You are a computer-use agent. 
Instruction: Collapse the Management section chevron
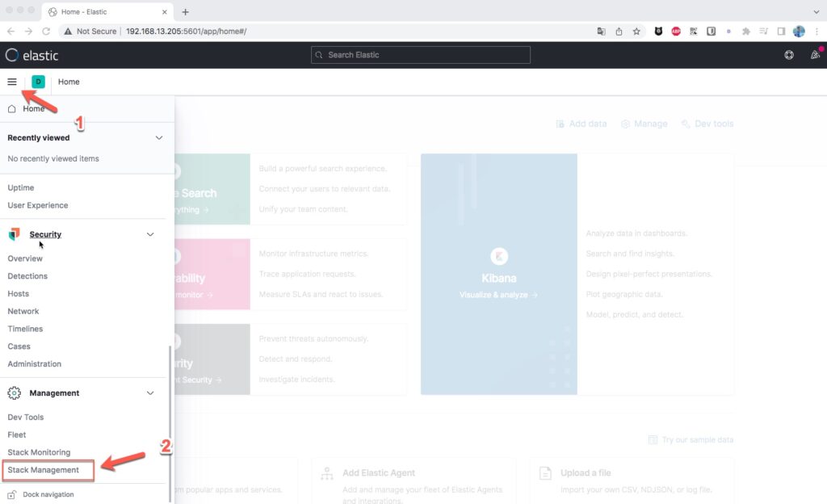(x=150, y=393)
